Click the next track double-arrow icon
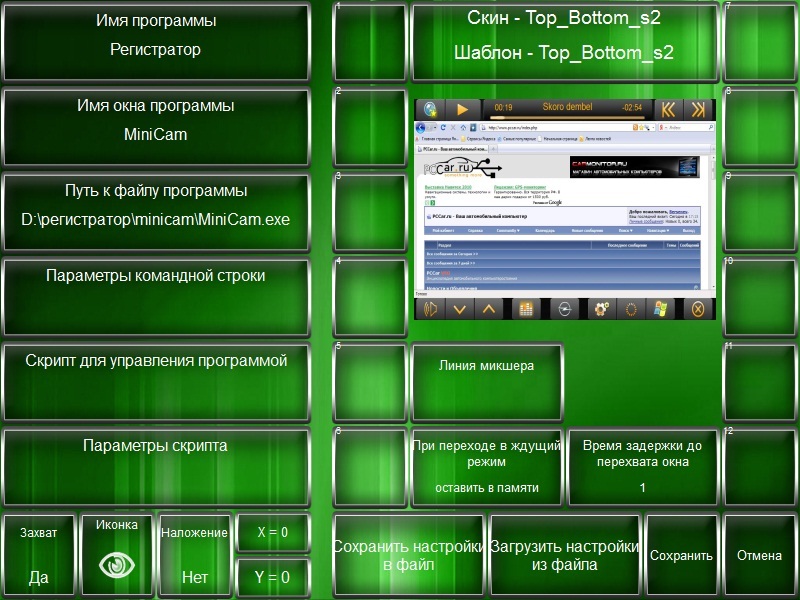Screen dimensions: 800x600 click(700, 109)
